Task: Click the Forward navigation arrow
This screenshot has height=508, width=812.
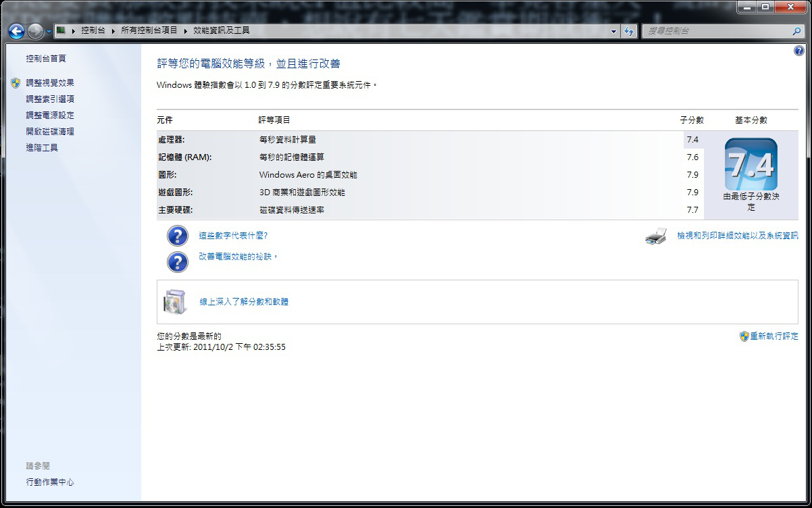Action: point(36,31)
